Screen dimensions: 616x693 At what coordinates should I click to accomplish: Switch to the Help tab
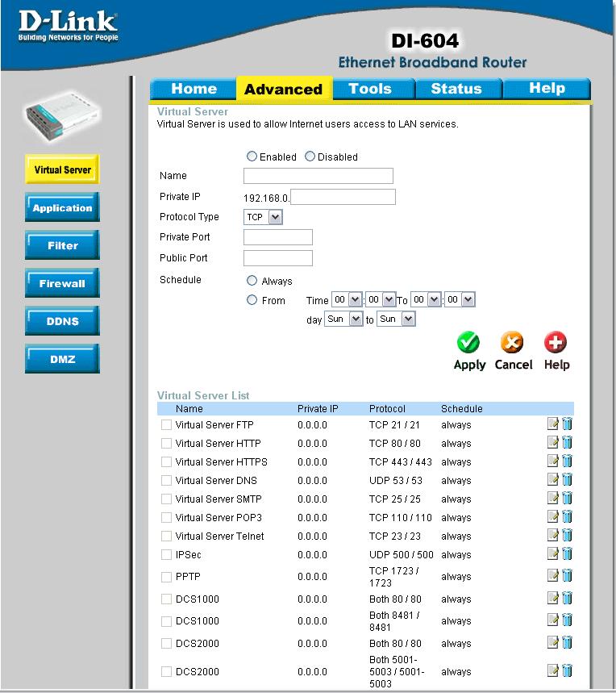point(547,89)
